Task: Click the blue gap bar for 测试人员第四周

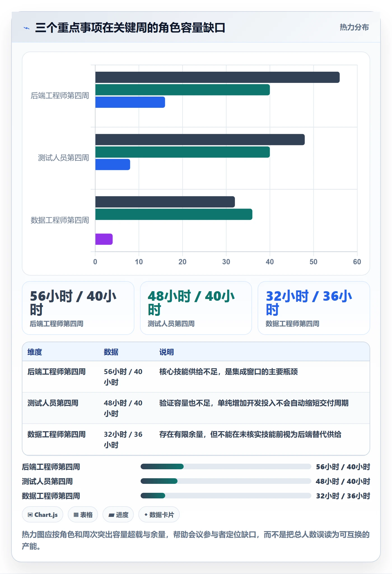Action: click(113, 165)
